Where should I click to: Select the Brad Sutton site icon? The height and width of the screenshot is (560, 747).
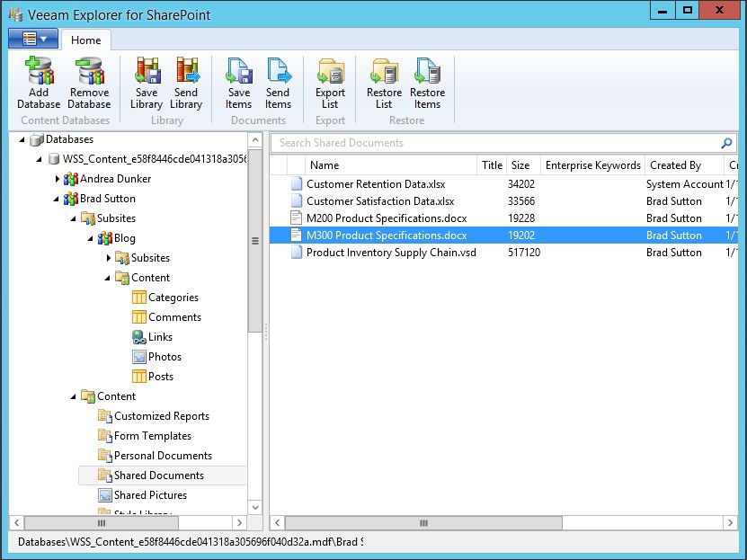[71, 199]
